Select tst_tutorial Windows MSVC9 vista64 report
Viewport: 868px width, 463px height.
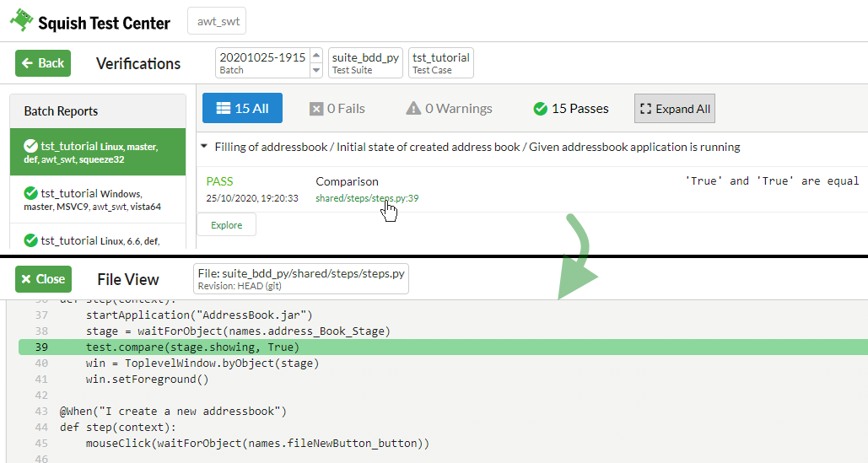(x=97, y=200)
